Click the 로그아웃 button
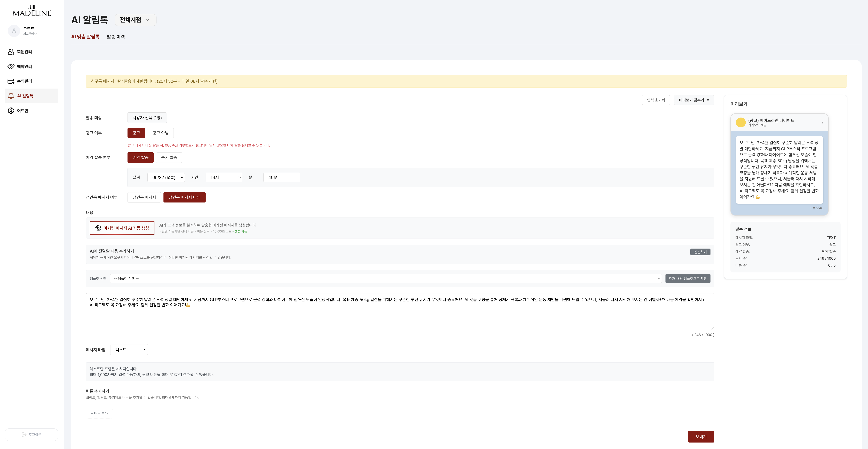The width and height of the screenshot is (868, 449). 31,435
